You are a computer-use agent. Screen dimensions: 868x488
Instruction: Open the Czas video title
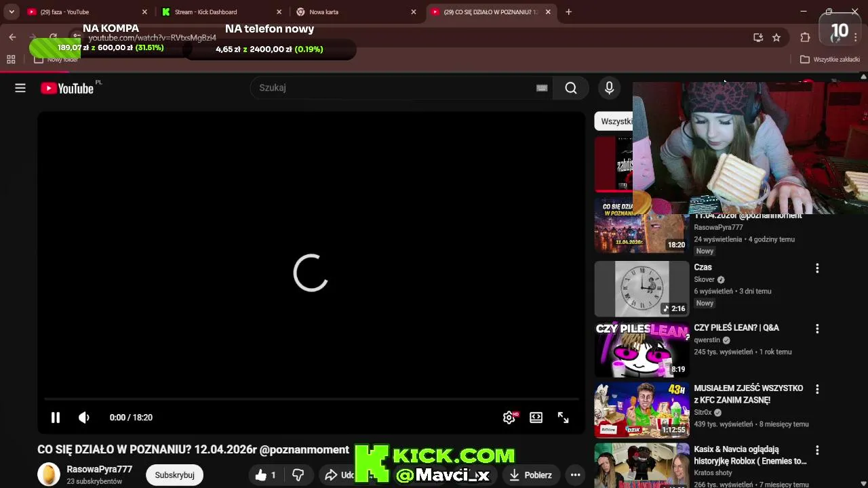(x=703, y=268)
